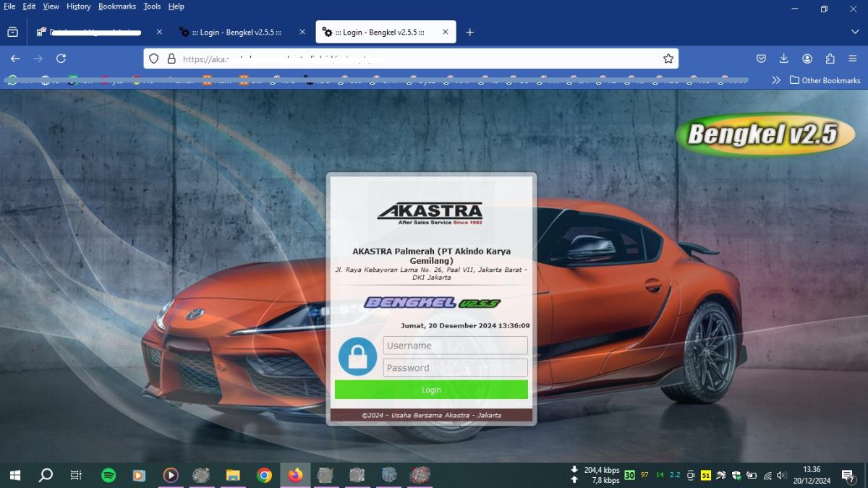Expand the list all tabs chevron
868x488 pixels.
click(855, 33)
